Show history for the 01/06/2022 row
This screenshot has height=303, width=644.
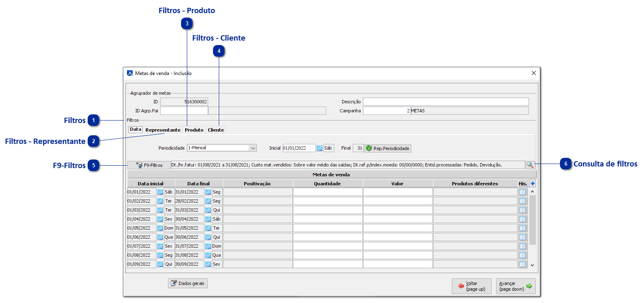[523, 237]
